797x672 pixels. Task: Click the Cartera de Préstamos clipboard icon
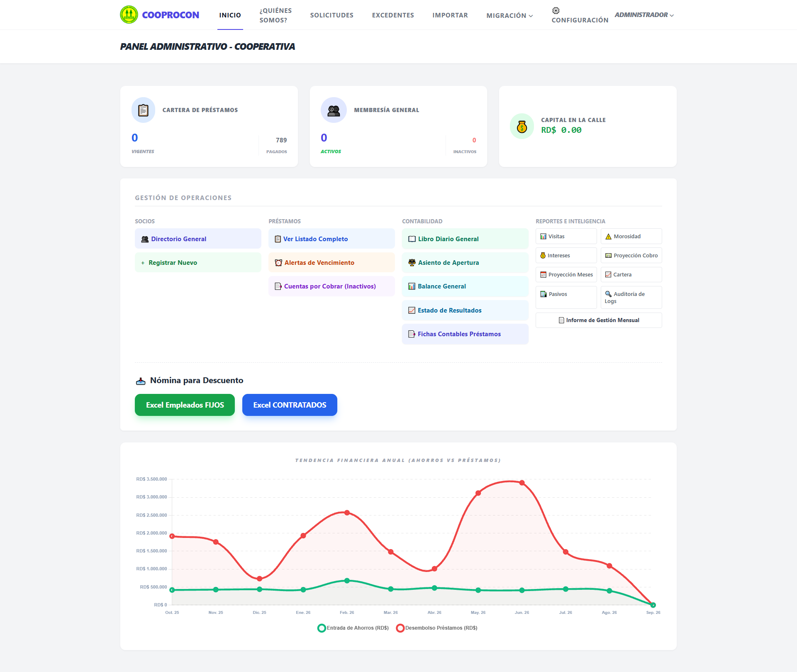144,110
